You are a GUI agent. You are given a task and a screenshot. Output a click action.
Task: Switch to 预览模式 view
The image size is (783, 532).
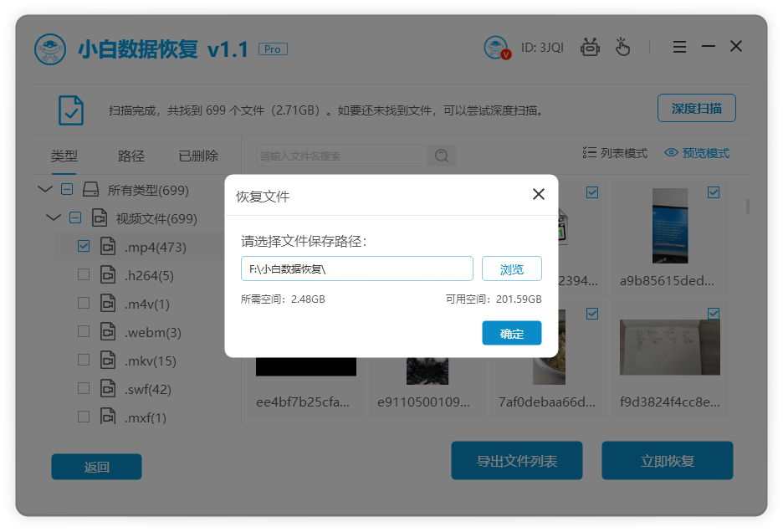[x=697, y=153]
